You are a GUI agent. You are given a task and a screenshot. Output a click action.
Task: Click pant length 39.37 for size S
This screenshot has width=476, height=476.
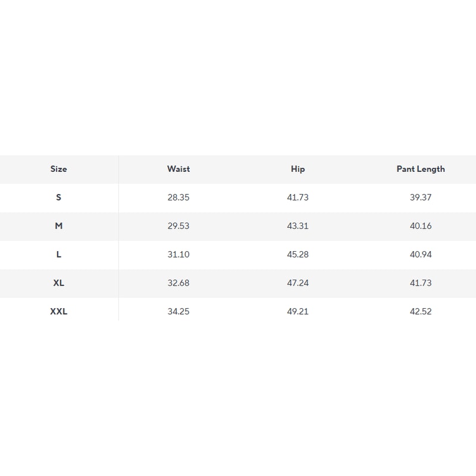point(421,198)
